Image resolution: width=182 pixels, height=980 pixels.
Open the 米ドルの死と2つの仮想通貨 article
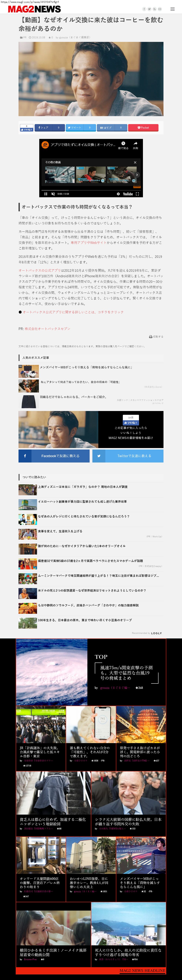92,590
